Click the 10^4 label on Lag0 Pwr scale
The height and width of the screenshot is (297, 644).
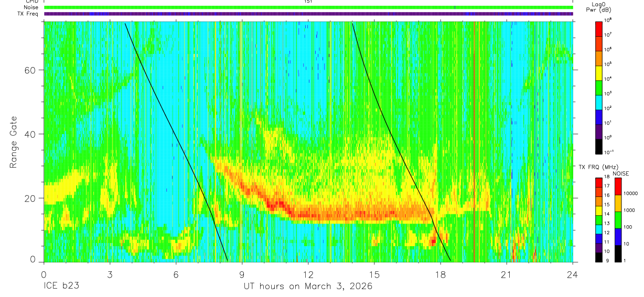pos(608,79)
